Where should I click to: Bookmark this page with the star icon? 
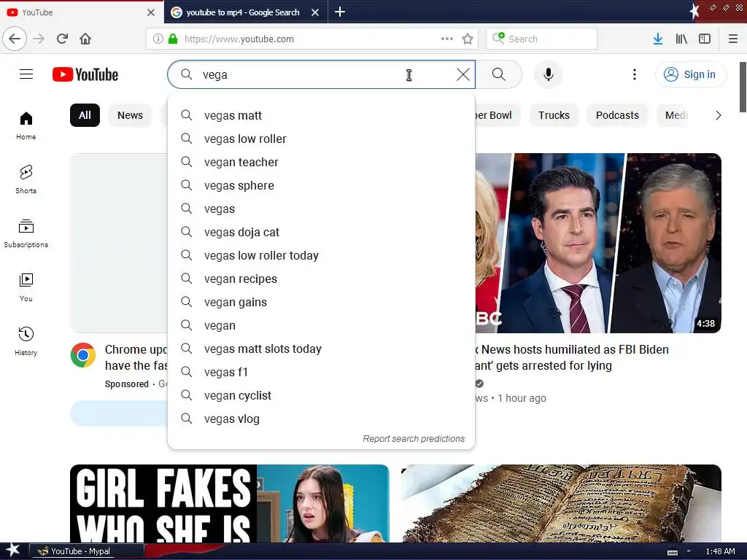point(468,39)
